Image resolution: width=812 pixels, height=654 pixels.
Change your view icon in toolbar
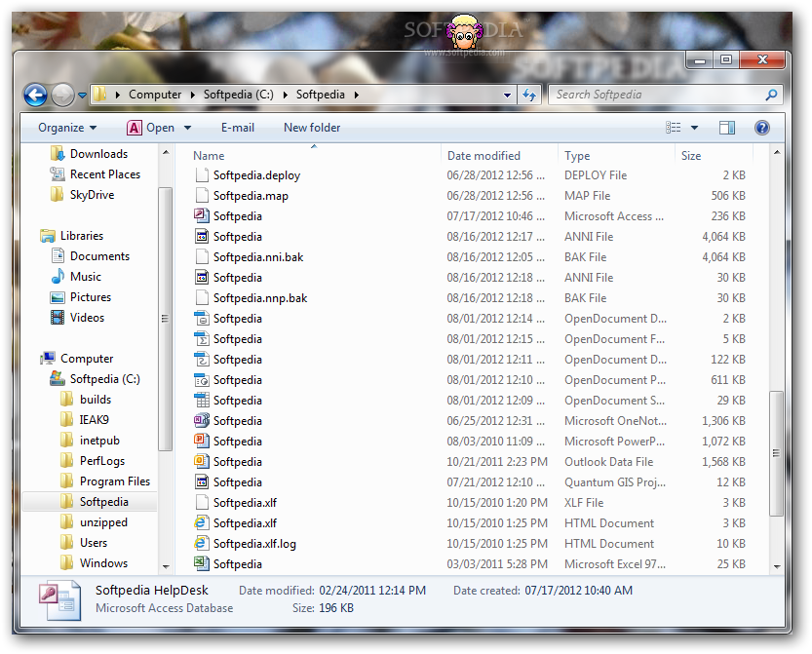point(674,128)
